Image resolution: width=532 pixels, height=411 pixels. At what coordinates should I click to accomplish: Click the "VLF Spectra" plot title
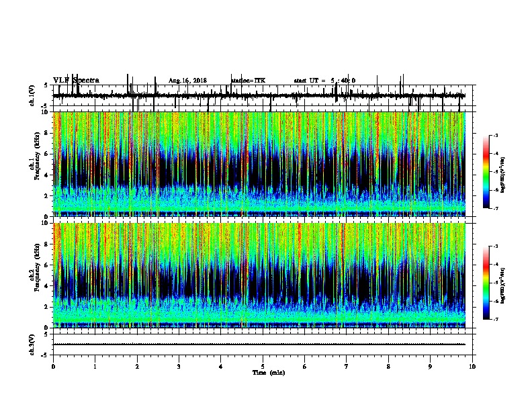pos(76,81)
